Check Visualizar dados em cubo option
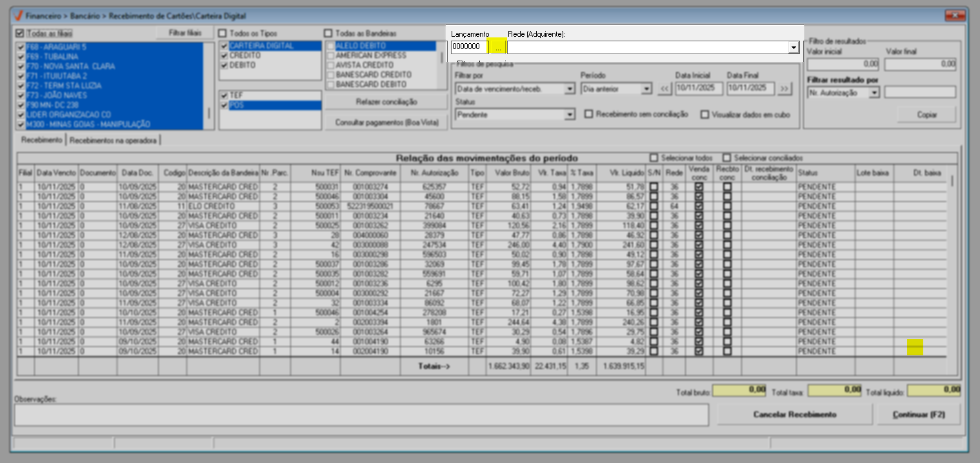980x463 pixels. point(705,115)
